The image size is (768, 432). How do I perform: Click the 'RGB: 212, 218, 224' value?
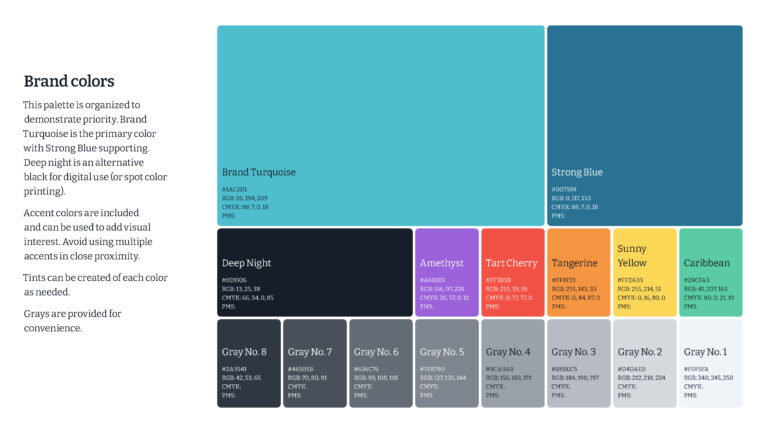tap(641, 378)
